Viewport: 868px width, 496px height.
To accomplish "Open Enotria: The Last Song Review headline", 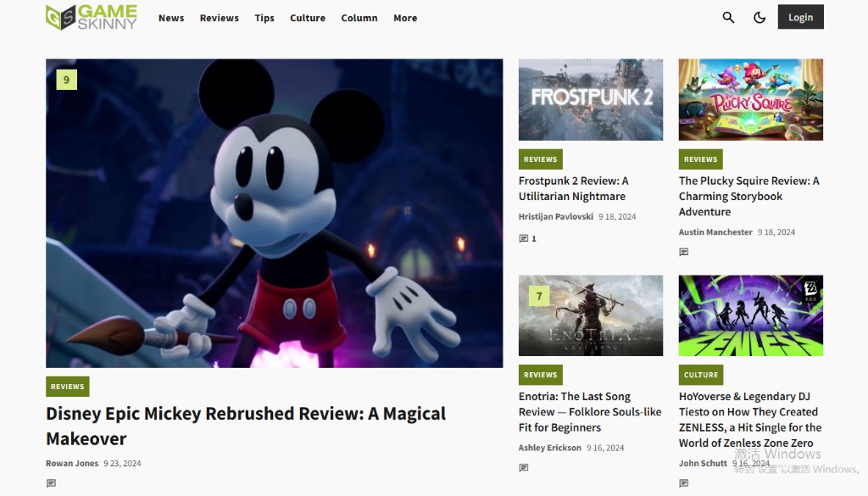I will click(x=590, y=412).
